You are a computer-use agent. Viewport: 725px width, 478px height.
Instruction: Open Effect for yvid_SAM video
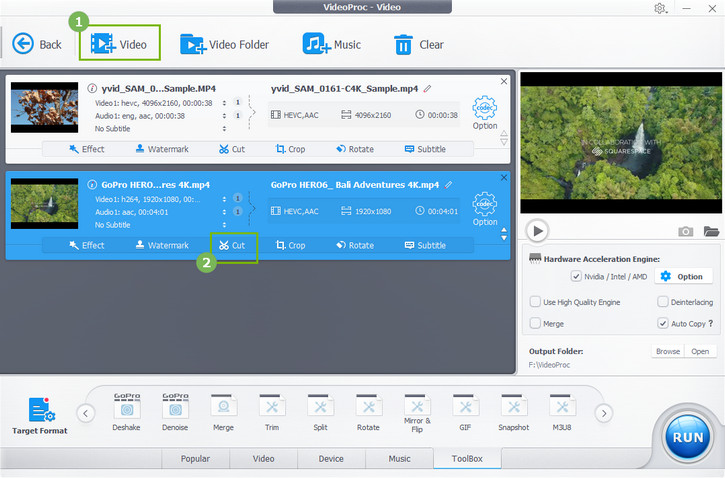tap(86, 149)
